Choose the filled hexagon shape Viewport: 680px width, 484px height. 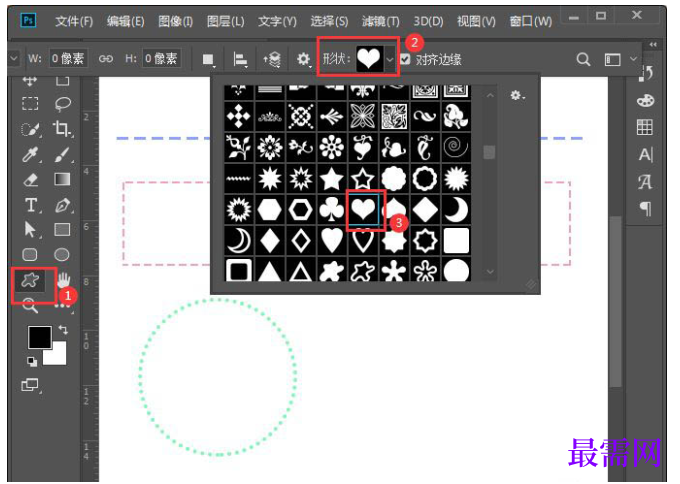(x=269, y=210)
